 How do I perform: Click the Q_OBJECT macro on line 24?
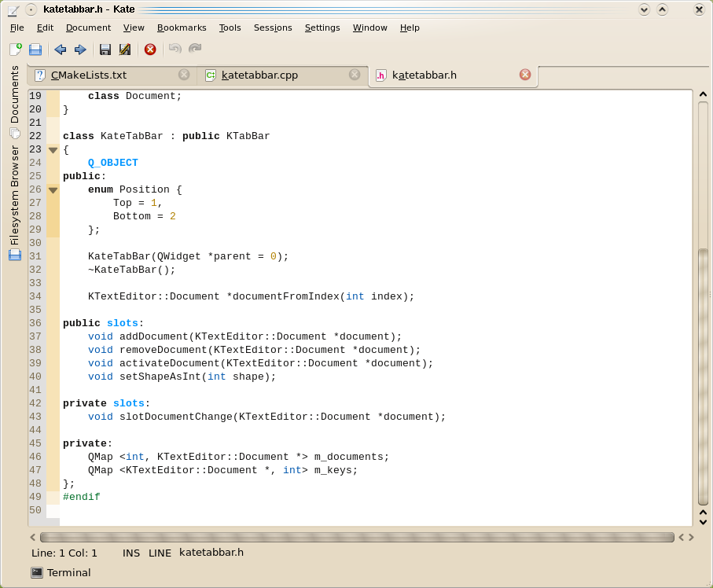112,163
